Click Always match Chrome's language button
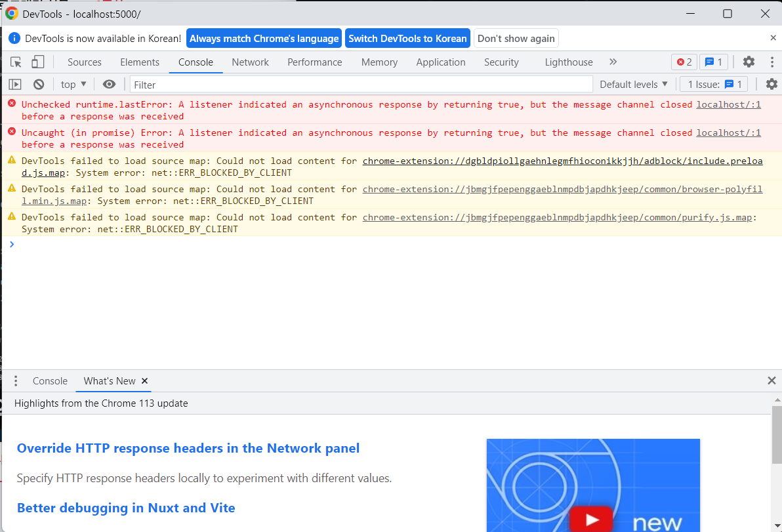 tap(264, 39)
